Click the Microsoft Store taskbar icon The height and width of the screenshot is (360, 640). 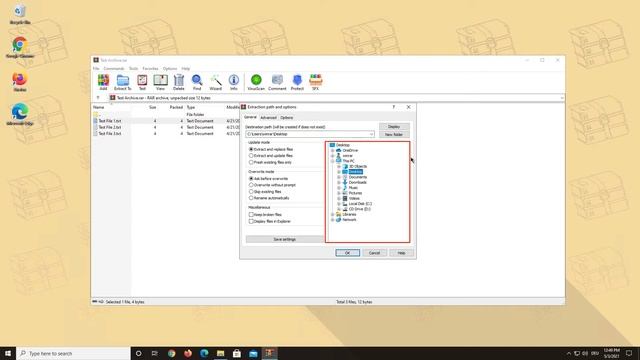point(237,353)
